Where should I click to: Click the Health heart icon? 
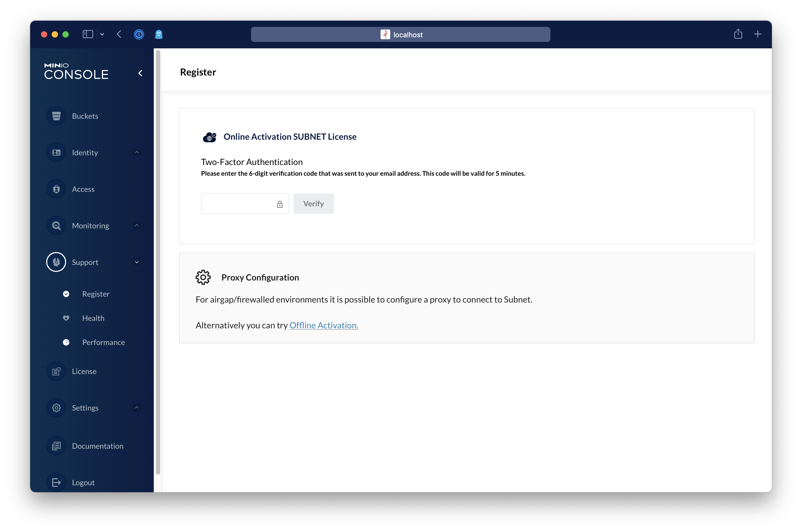66,318
